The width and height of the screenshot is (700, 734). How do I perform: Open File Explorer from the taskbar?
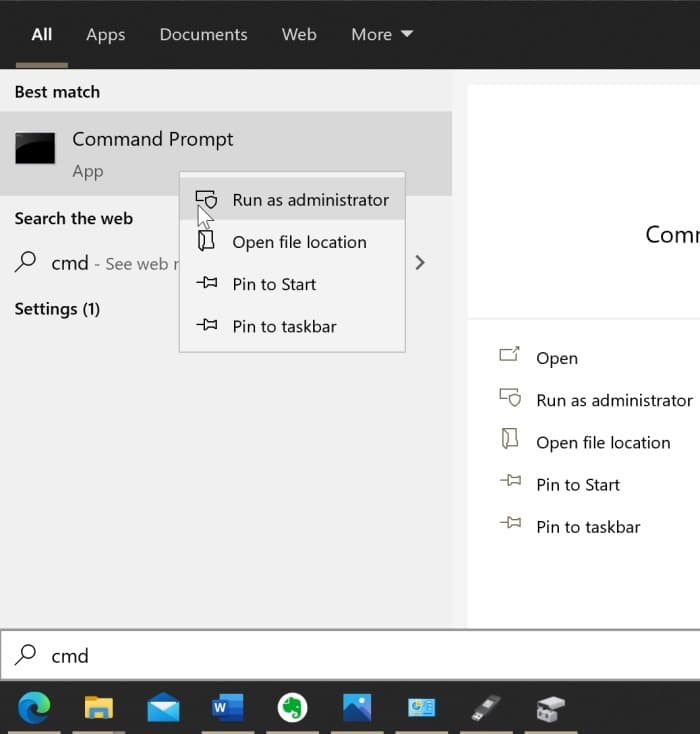[98, 707]
